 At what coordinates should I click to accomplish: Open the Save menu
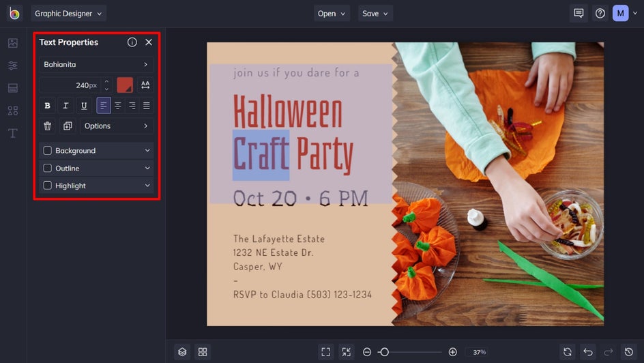pyautogui.click(x=375, y=14)
